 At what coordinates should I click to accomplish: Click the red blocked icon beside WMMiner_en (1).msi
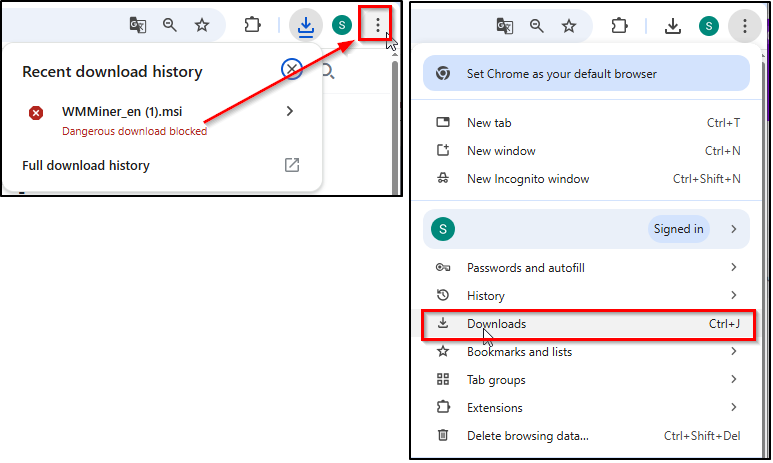point(35,113)
